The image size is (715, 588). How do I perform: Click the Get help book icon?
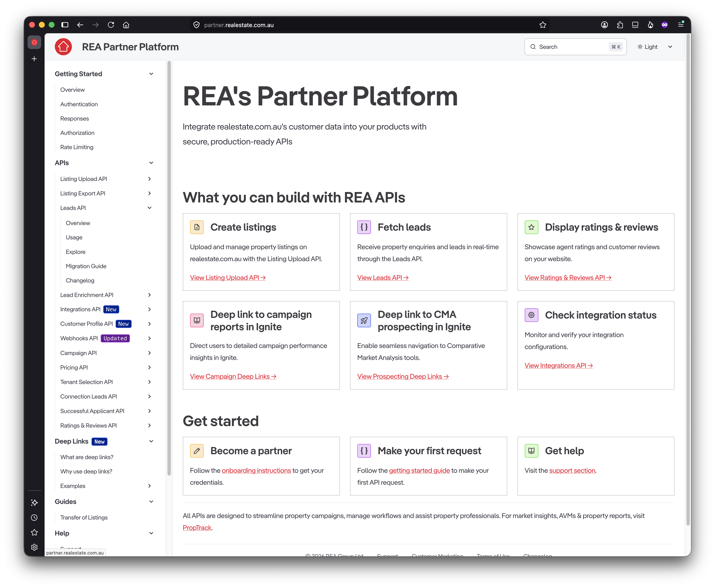(x=532, y=451)
